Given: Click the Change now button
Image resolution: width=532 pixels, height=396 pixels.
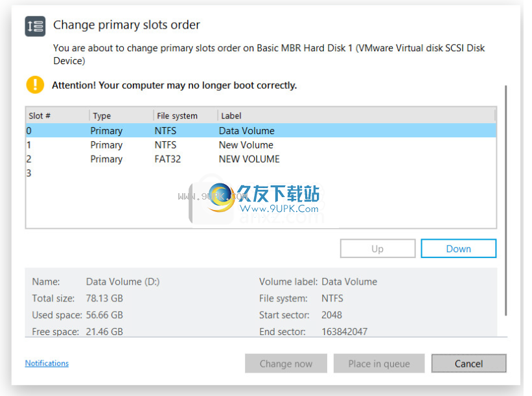Looking at the screenshot, I should pyautogui.click(x=286, y=364).
